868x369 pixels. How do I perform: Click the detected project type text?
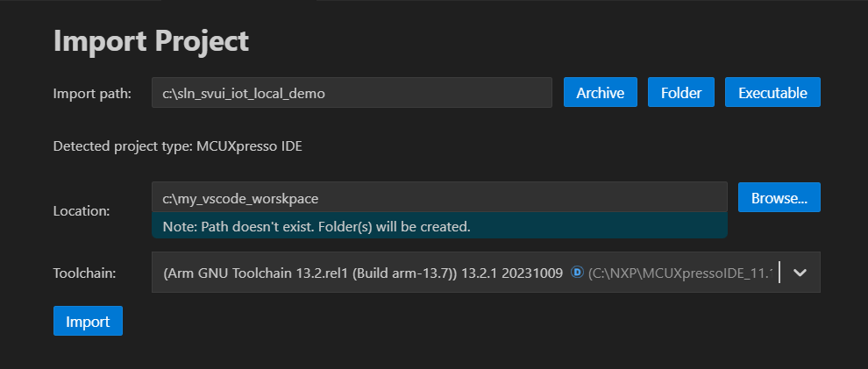pyautogui.click(x=177, y=145)
